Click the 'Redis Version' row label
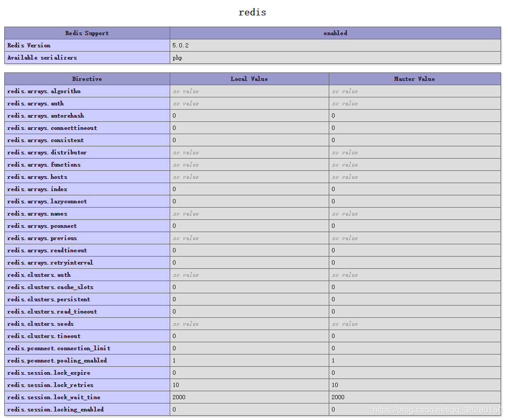The height and width of the screenshot is (420, 508). pyautogui.click(x=29, y=45)
